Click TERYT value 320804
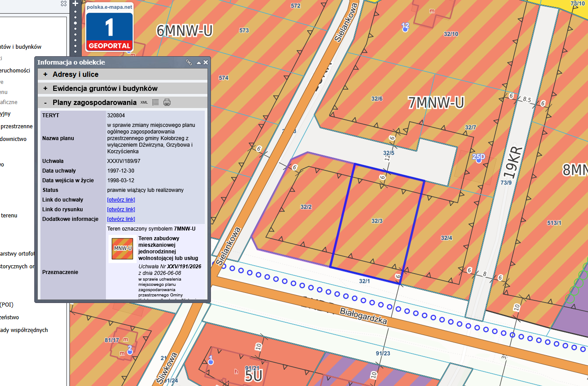The width and height of the screenshot is (588, 386). [116, 115]
